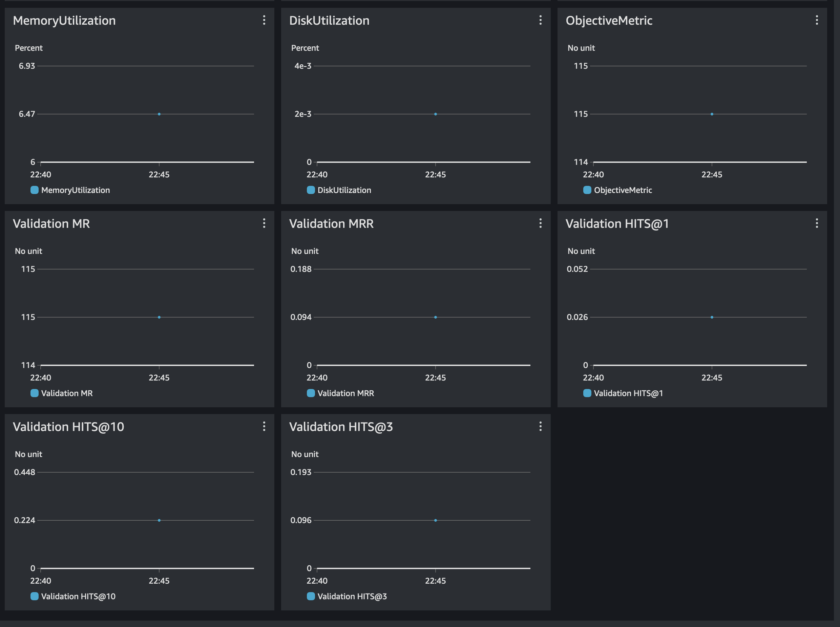Click the Validation MR legend color swatch
840x627 pixels.
35,393
